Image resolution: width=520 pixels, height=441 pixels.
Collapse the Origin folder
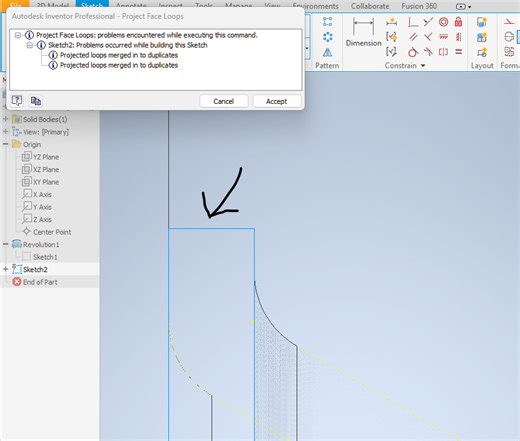[x=5, y=144]
